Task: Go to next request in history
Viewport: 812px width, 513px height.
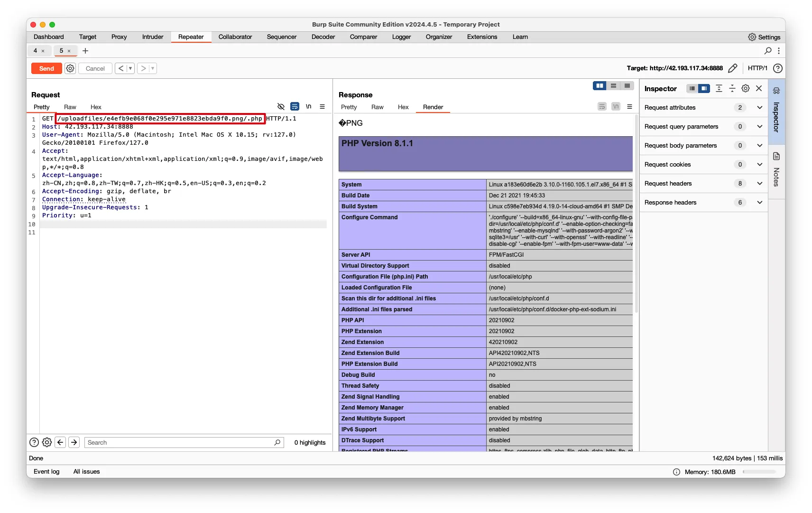Action: (143, 68)
